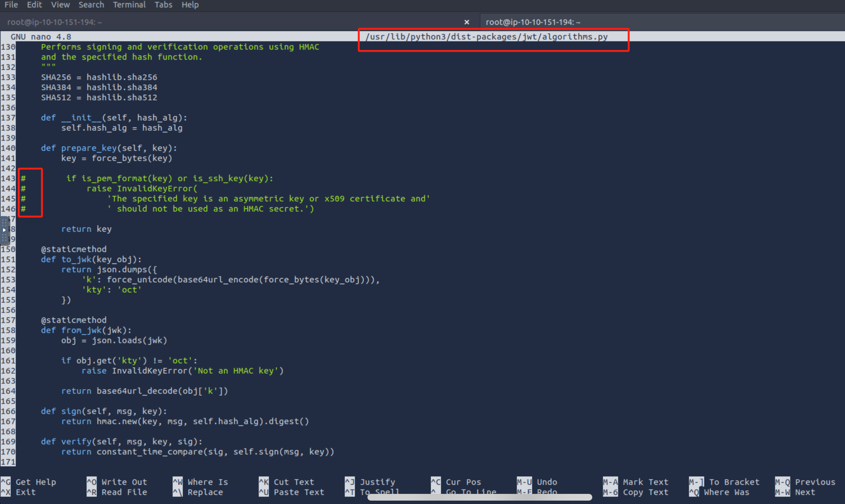
Task: Open the Help menu
Action: [190, 5]
